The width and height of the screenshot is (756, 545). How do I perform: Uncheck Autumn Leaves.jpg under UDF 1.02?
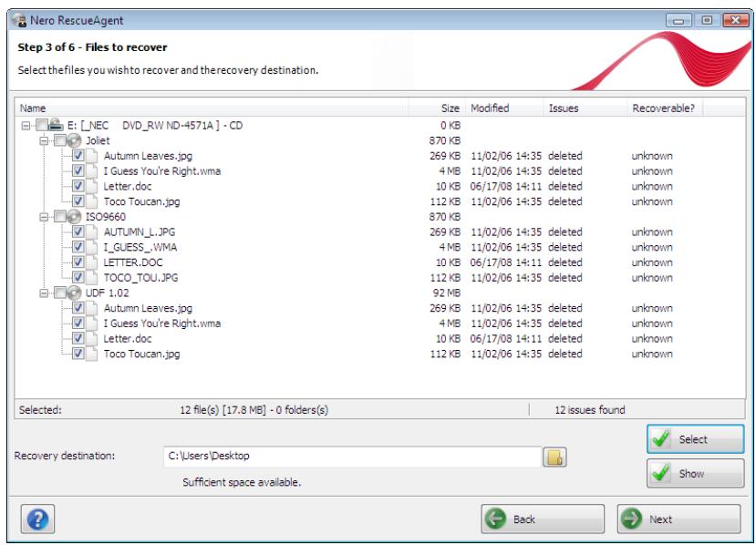[78, 308]
